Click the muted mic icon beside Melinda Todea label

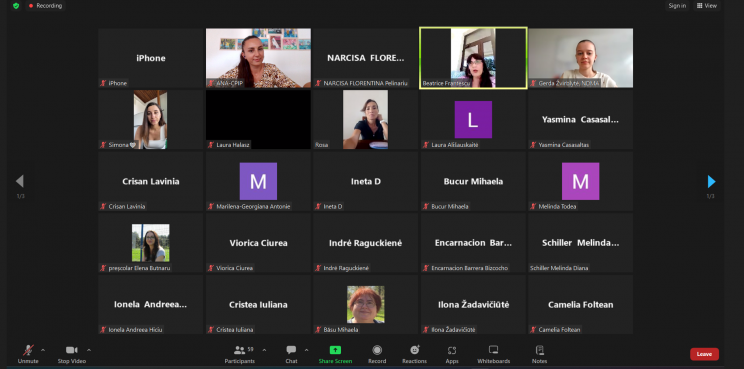[x=533, y=206]
